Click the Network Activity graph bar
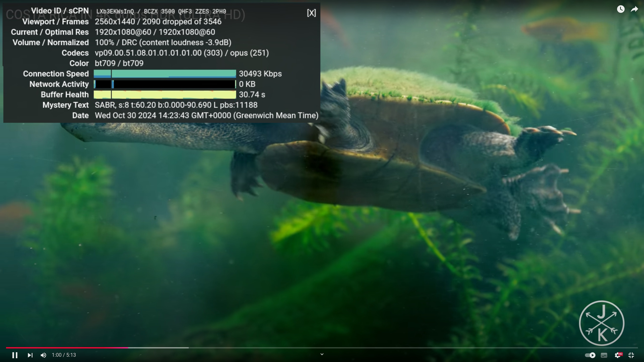Screen dimensions: 644x362 [x=165, y=84]
